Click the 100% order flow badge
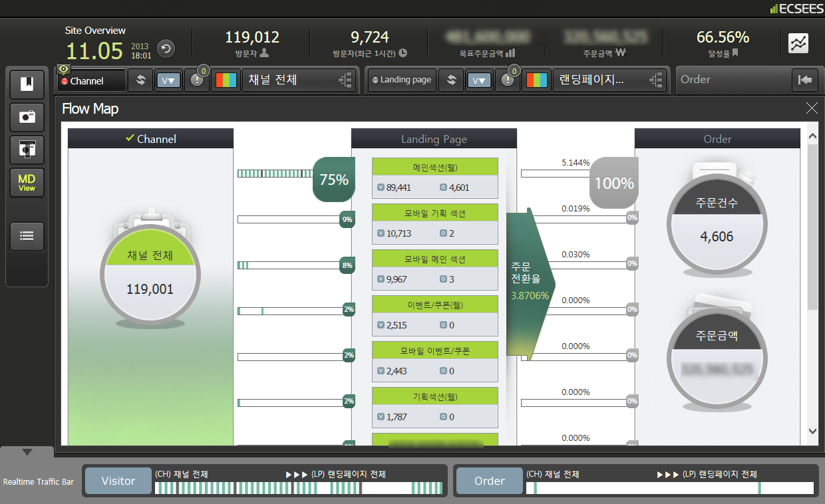Screen dimensions: 825x504 click(x=613, y=182)
